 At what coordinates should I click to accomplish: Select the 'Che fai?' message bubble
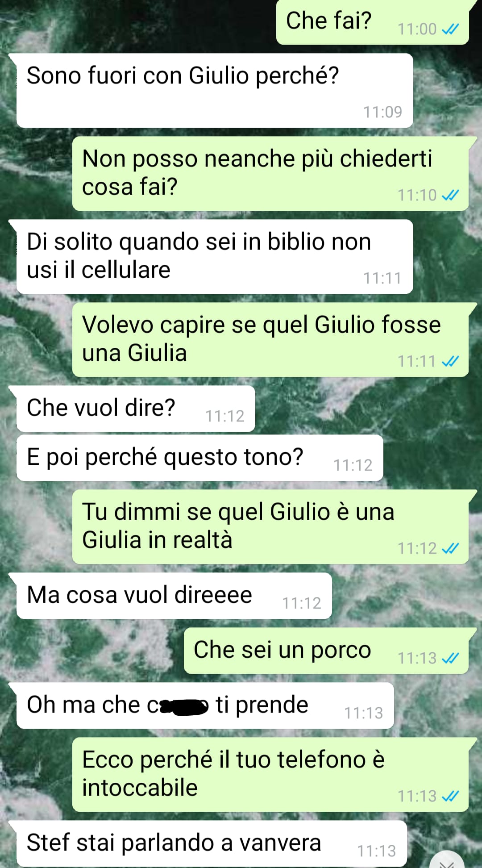point(373,22)
